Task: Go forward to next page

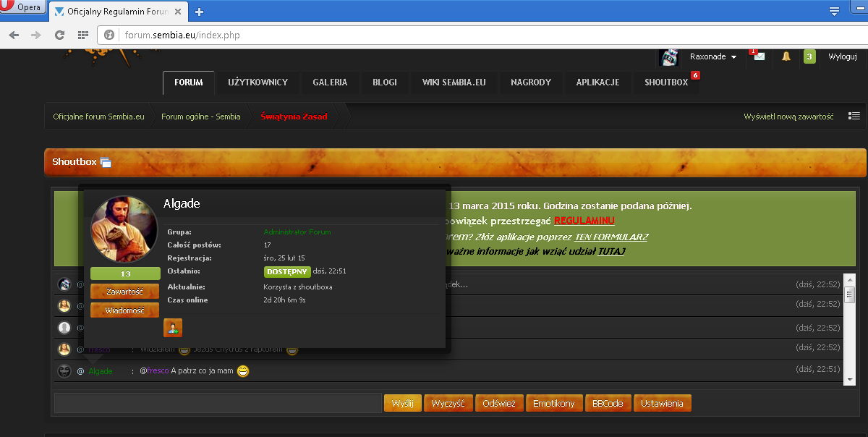Action: (35, 35)
